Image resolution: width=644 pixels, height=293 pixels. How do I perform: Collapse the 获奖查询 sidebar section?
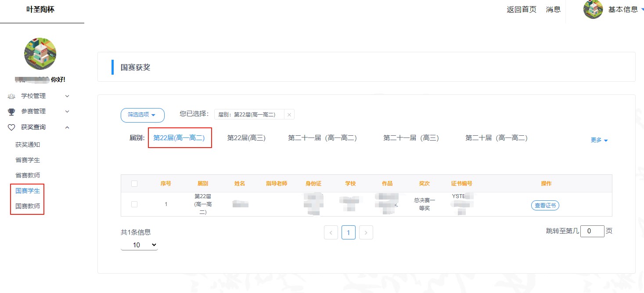pyautogui.click(x=67, y=127)
